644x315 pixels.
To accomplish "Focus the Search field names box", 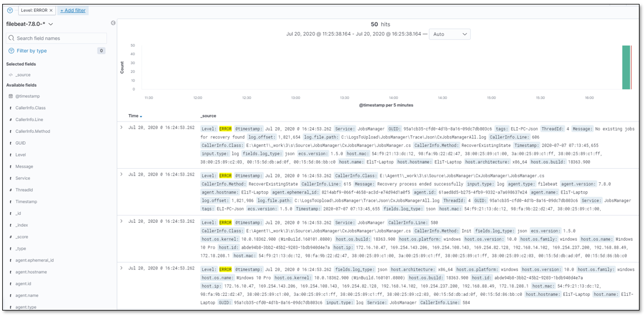I will coord(56,38).
